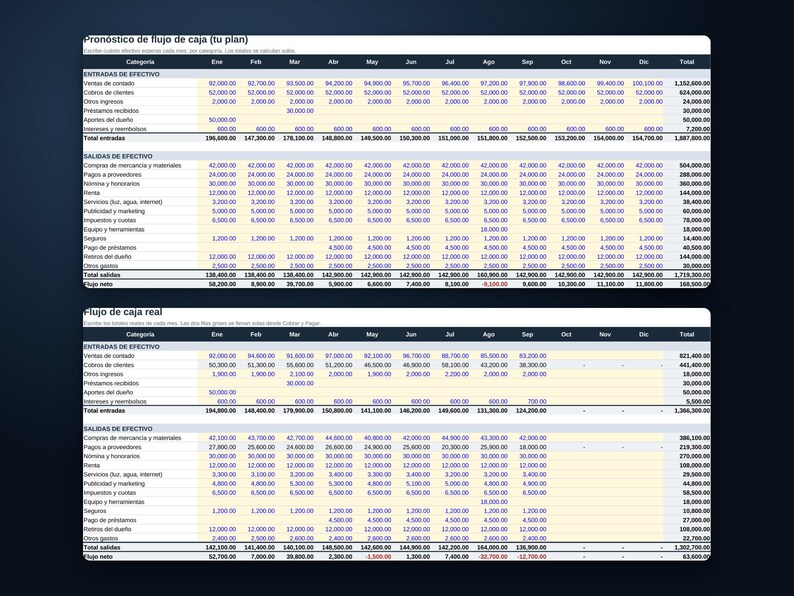Click "ENTRADAS DE EFECTIVO" section header in forecast table
Viewport: 794px width, 596px height.
pyautogui.click(x=122, y=74)
